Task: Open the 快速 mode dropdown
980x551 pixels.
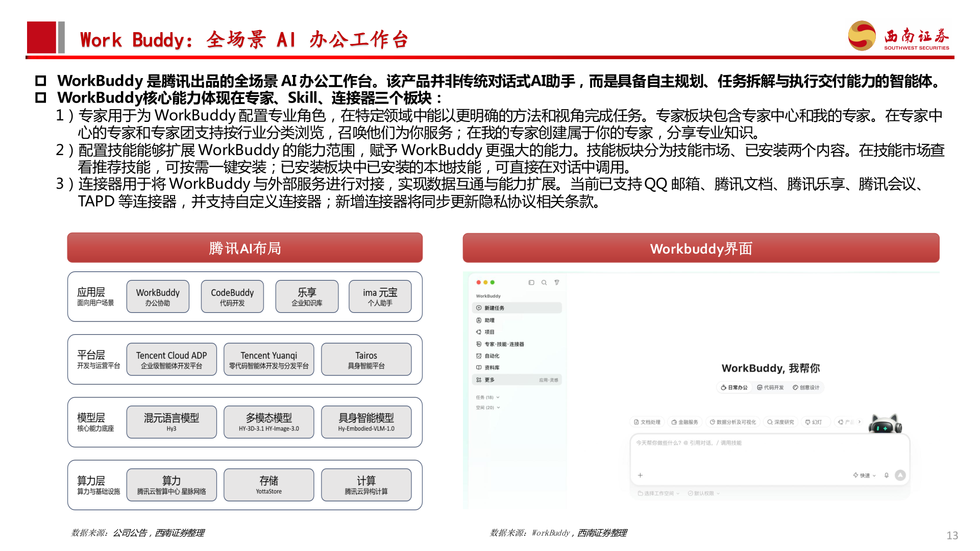Action: (864, 475)
